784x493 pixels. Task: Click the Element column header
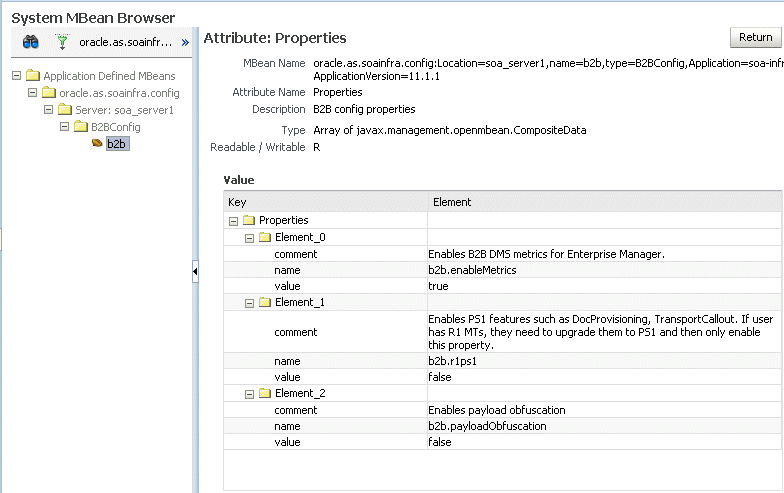(x=604, y=202)
